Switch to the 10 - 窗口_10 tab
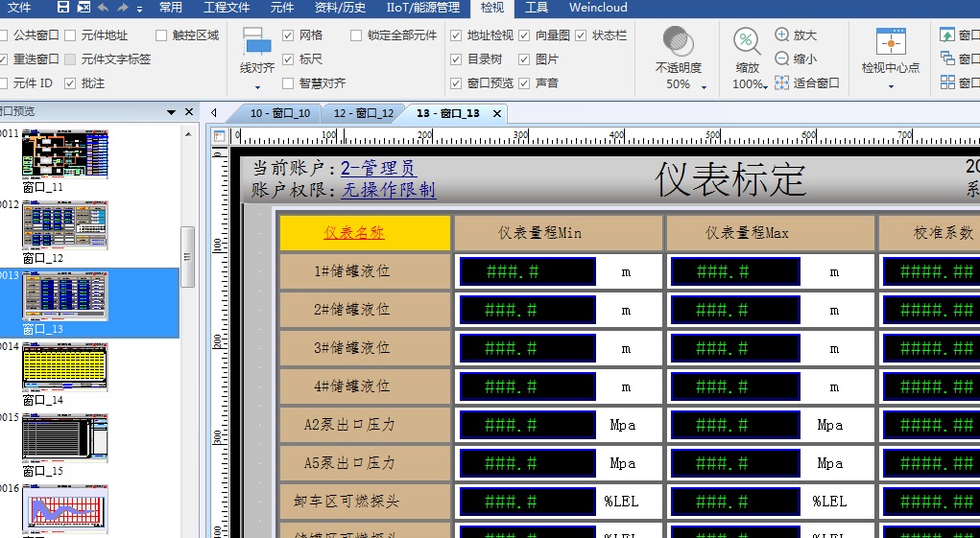980x538 pixels. [x=279, y=113]
